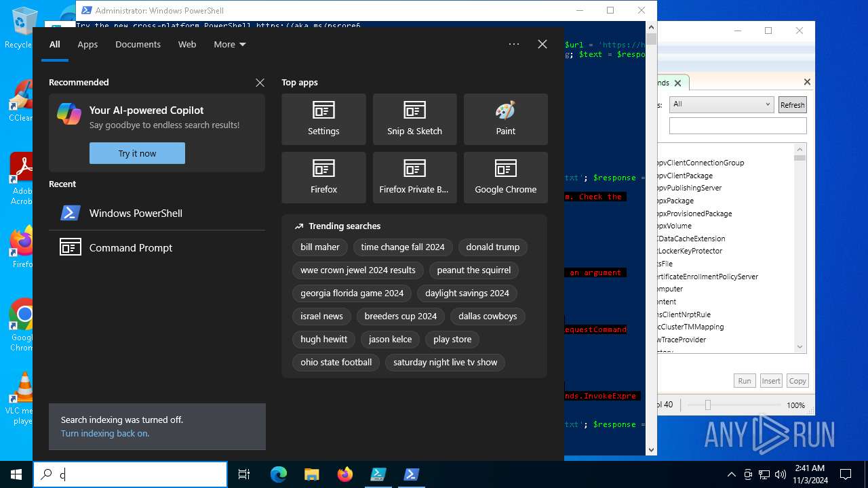Adjust the ISE zoom slider
Screen dimensions: 868x488
[x=707, y=405]
